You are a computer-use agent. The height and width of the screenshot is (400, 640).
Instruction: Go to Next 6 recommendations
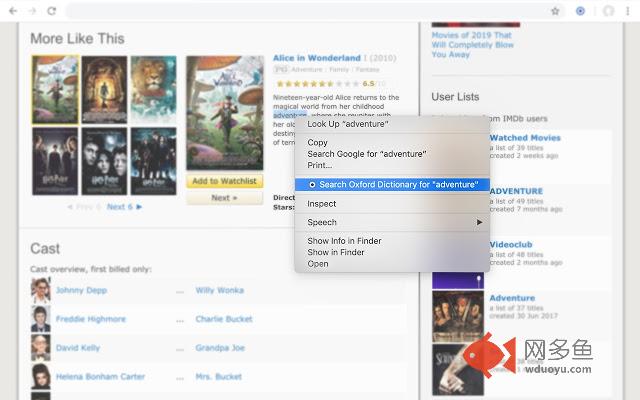(x=124, y=207)
